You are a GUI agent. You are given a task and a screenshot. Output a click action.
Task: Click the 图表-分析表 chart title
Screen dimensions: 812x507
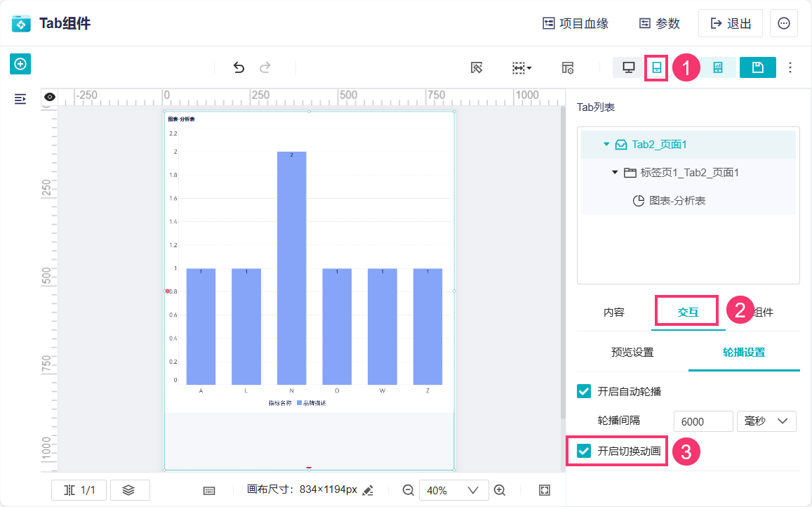click(x=181, y=119)
